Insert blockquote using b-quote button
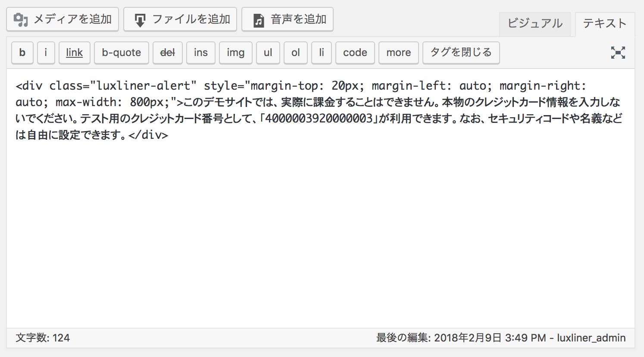Image resolution: width=644 pixels, height=357 pixels. [x=122, y=53]
